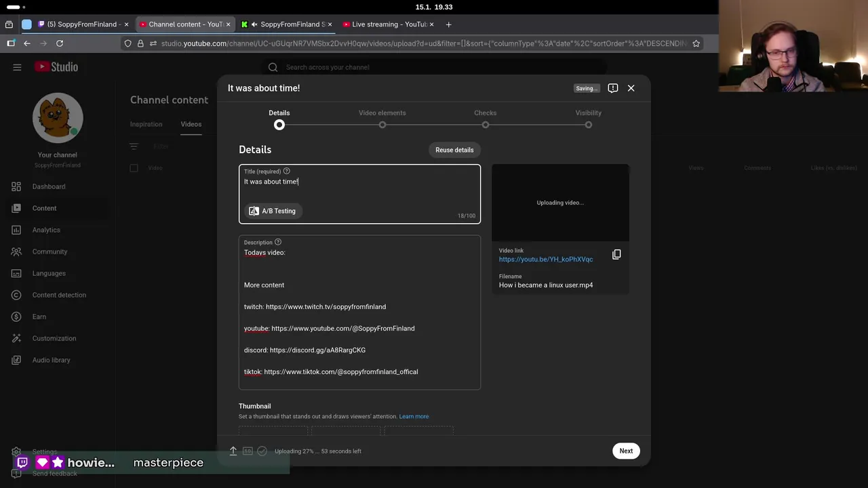Viewport: 868px width, 488px height.
Task: Click the thumbnail Learn more link
Action: 414,416
